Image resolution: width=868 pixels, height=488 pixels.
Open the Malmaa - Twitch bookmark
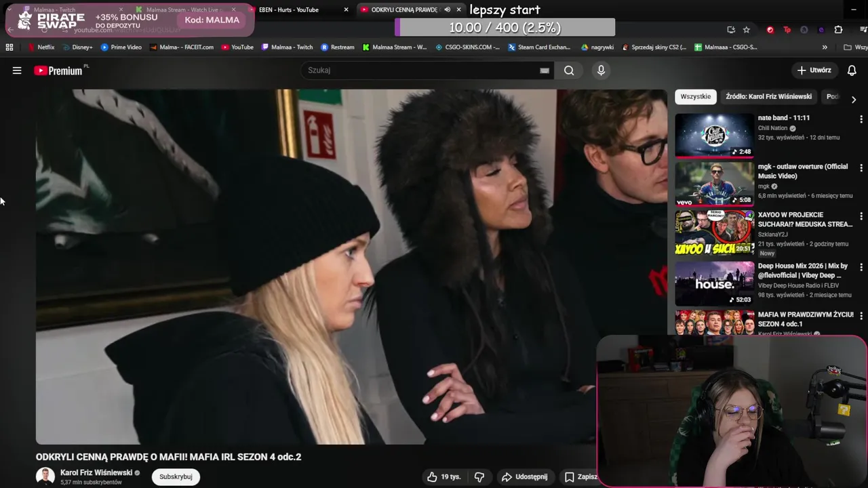287,47
